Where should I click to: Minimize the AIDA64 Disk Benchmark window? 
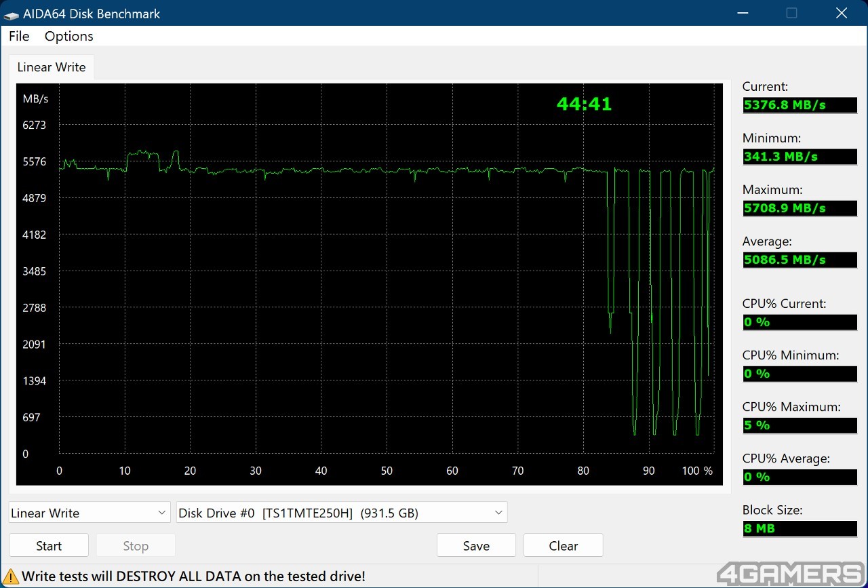click(742, 13)
